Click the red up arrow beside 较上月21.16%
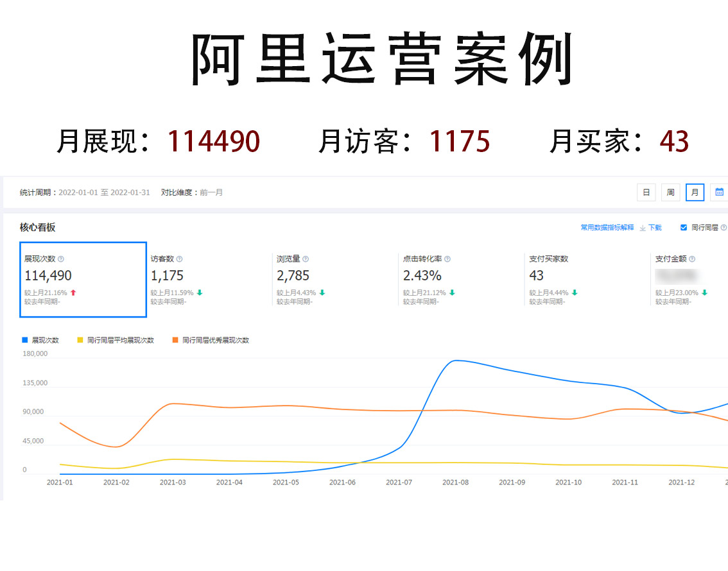728x571 pixels. click(73, 293)
